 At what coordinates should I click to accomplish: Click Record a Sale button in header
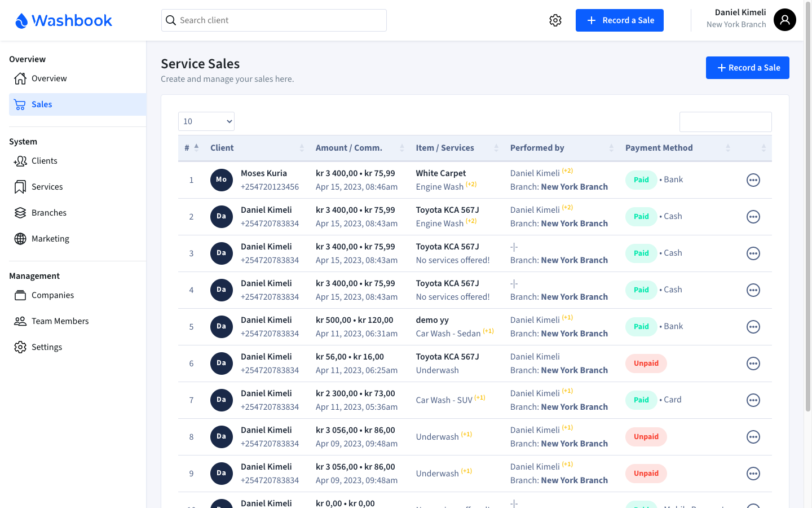(619, 20)
